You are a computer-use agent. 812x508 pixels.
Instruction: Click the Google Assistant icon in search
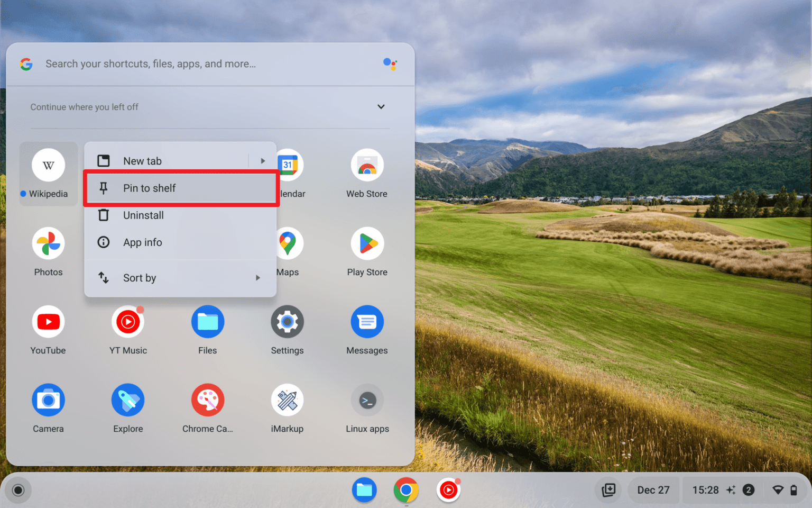(390, 63)
